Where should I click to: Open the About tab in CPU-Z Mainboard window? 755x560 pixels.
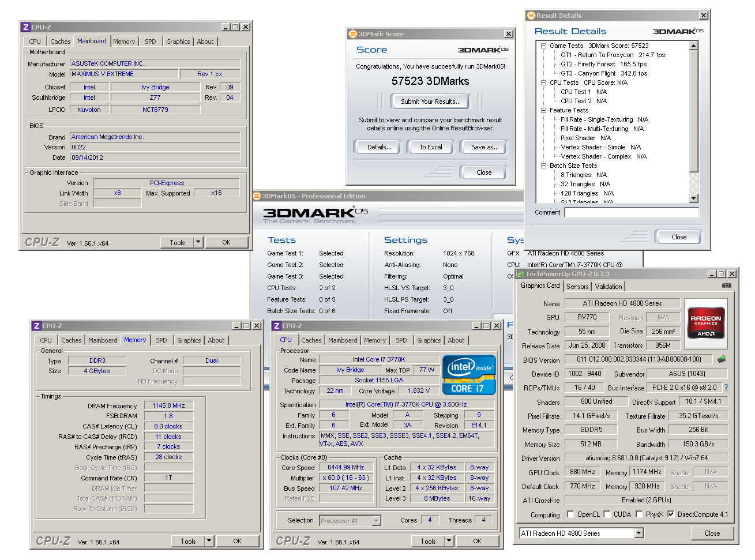tap(205, 42)
